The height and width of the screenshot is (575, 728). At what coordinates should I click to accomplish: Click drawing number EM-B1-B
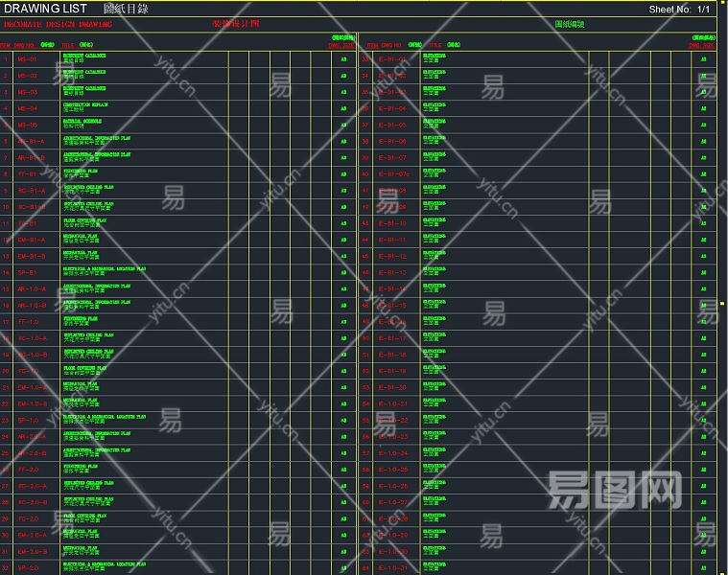point(32,256)
